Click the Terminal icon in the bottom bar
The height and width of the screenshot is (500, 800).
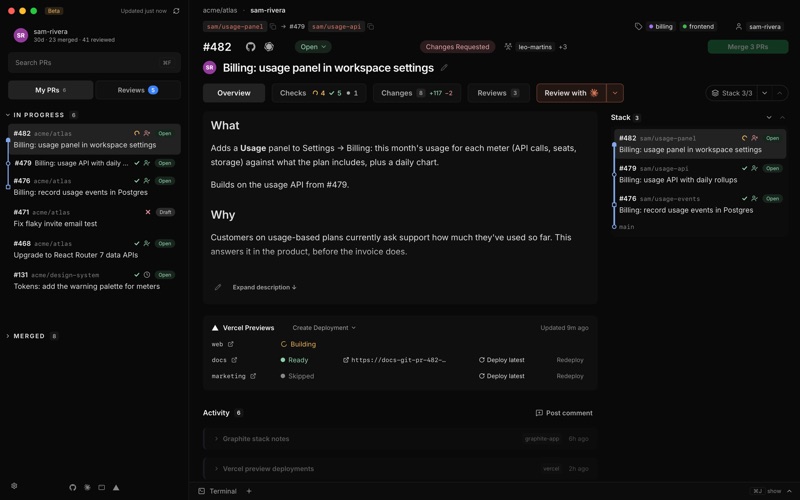pos(202,491)
